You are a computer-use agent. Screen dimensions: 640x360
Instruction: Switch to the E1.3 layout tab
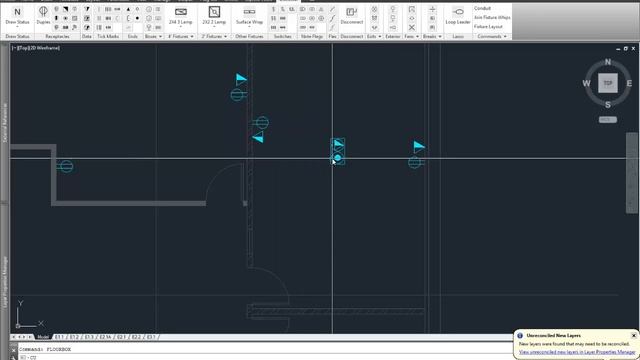click(89, 337)
